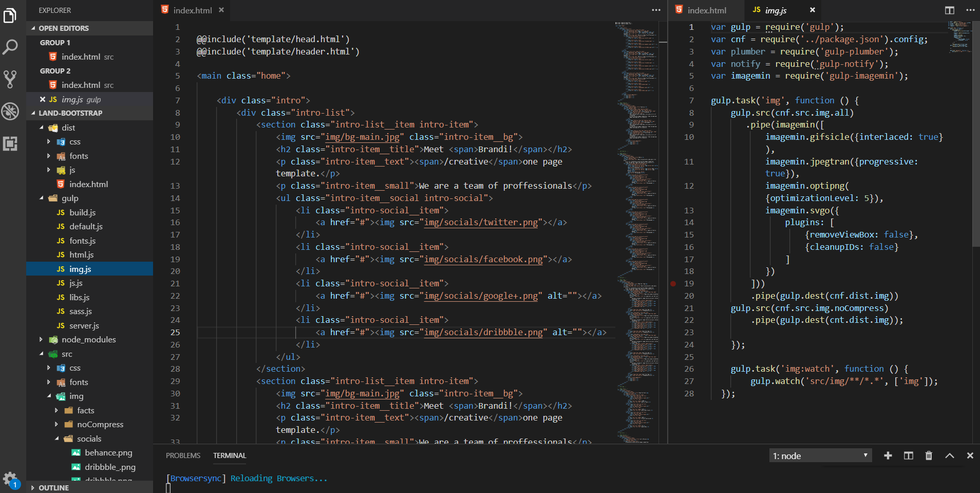The image size is (980, 493).
Task: Add a new terminal with plus icon
Action: [888, 455]
